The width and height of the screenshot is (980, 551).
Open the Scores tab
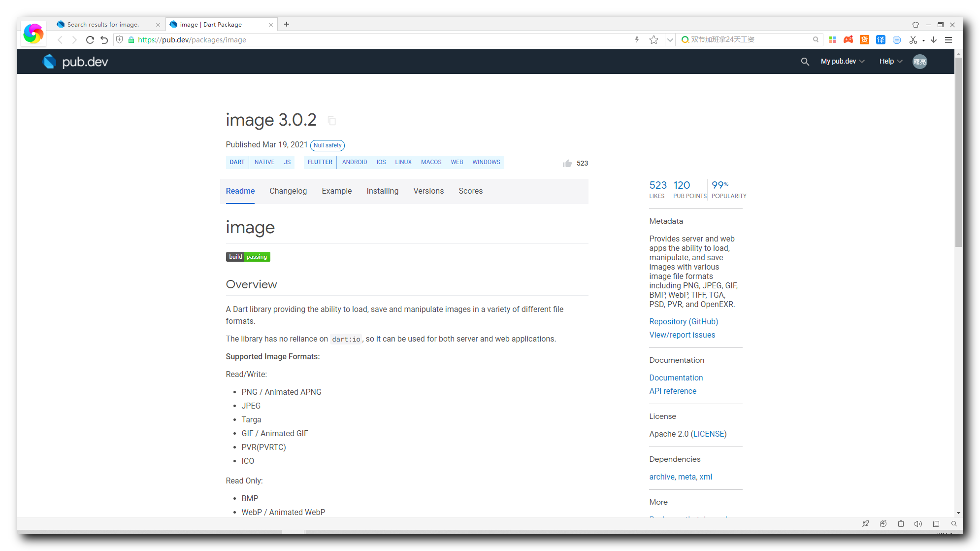(x=471, y=191)
